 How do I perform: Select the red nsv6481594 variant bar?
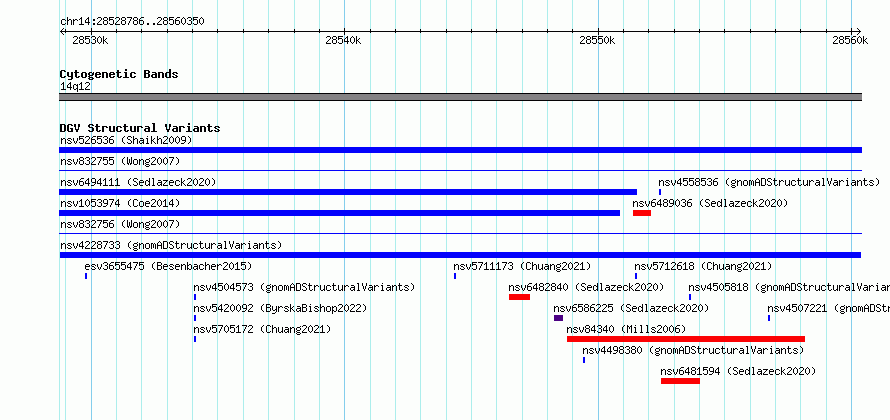point(680,381)
